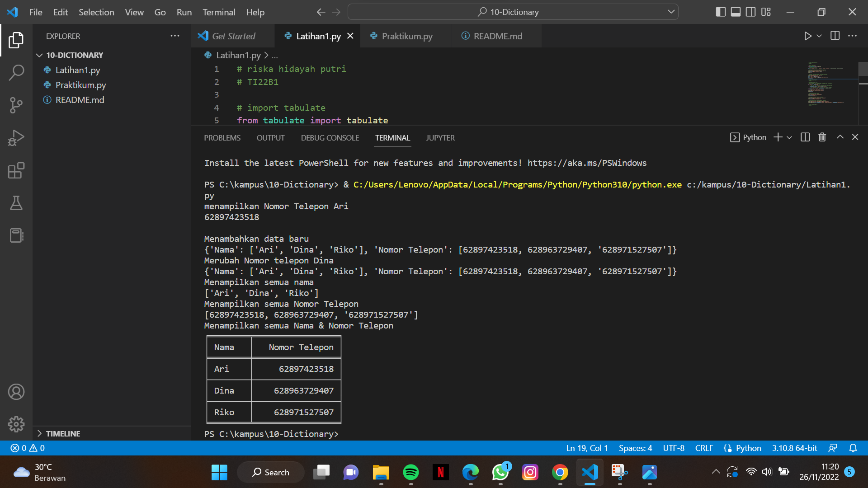868x488 pixels.
Task: Switch to the Praktikum.py editor tab
Action: coord(406,36)
